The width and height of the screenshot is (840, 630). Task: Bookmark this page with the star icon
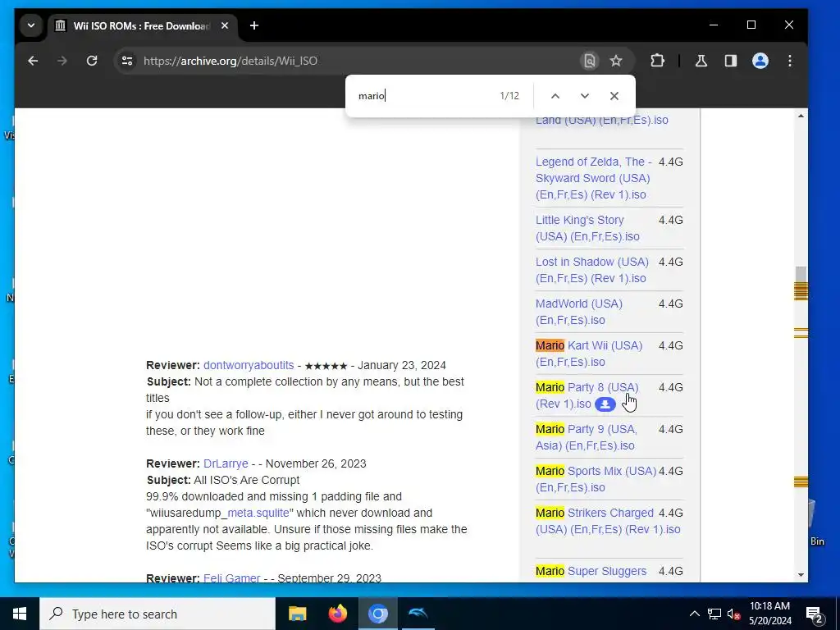click(616, 61)
